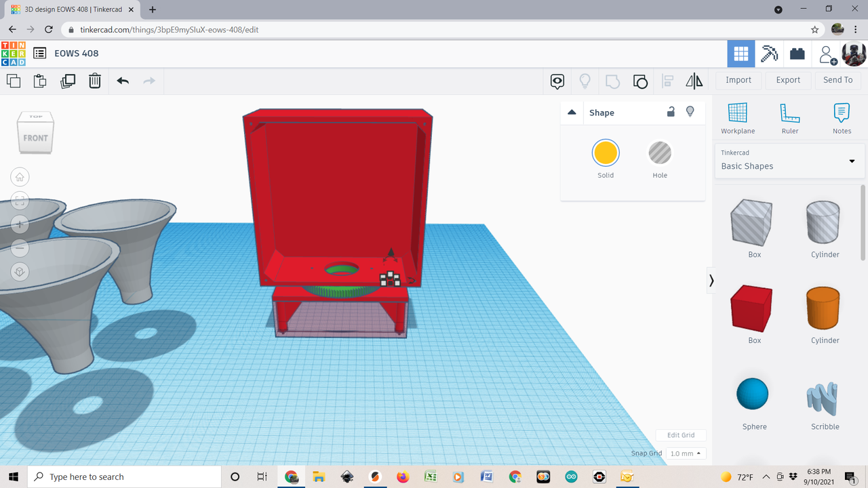The height and width of the screenshot is (488, 868).
Task: Pick the orange Cylinder shape
Action: tap(825, 308)
